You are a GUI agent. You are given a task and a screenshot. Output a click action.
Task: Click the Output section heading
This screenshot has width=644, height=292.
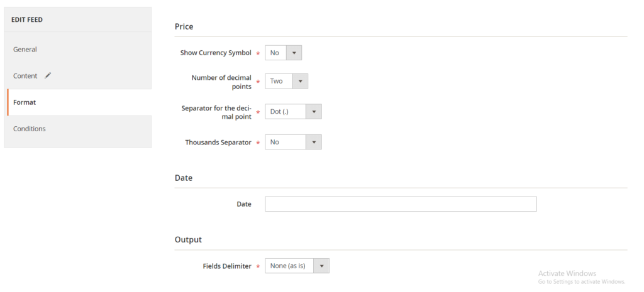(x=188, y=240)
